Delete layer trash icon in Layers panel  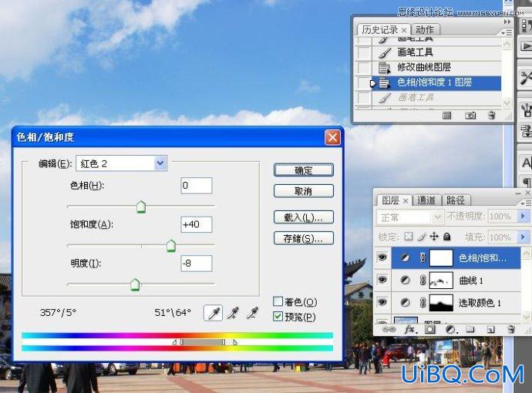click(511, 329)
